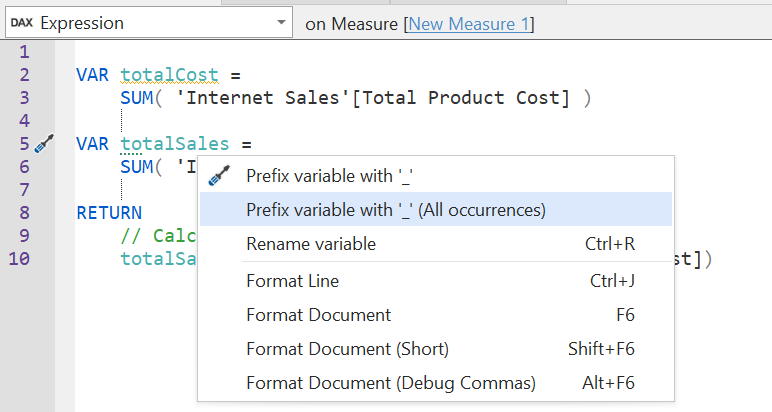Open the Expression dropdown arrow

point(276,23)
